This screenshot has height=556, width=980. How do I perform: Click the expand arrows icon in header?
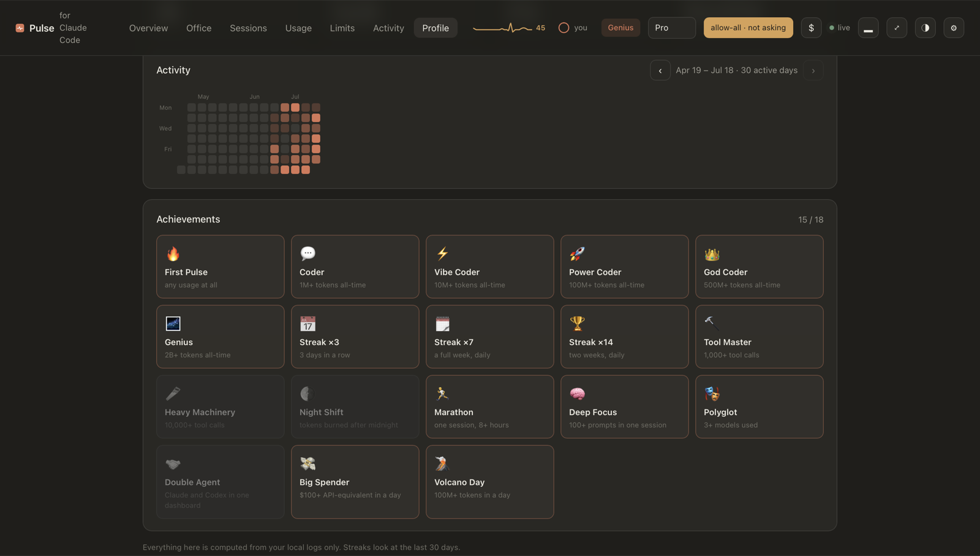(897, 28)
